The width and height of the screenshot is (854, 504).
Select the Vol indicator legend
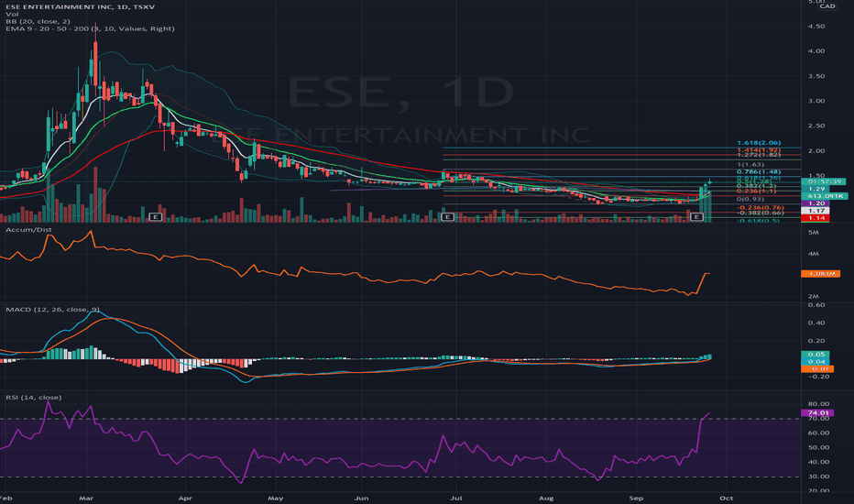point(12,14)
